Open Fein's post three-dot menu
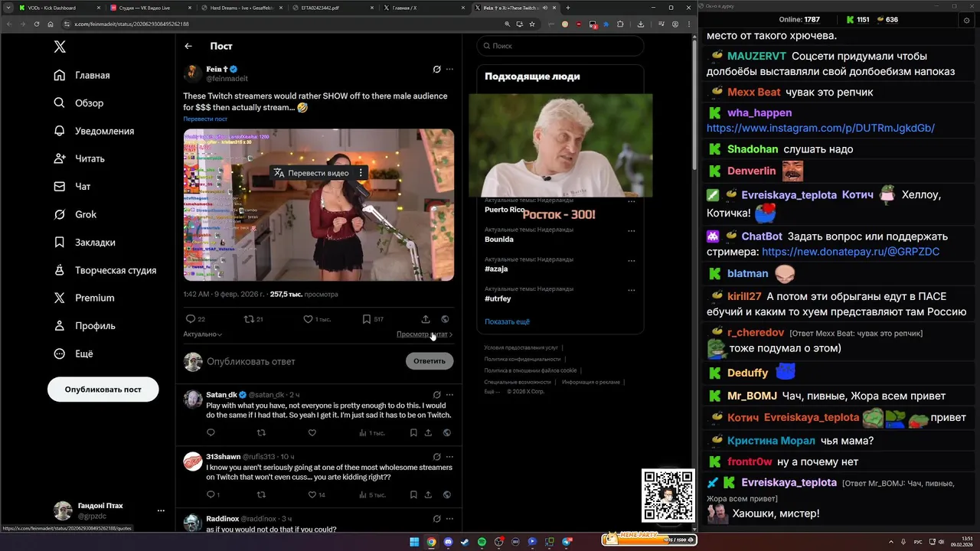The height and width of the screenshot is (551, 980). coord(449,69)
